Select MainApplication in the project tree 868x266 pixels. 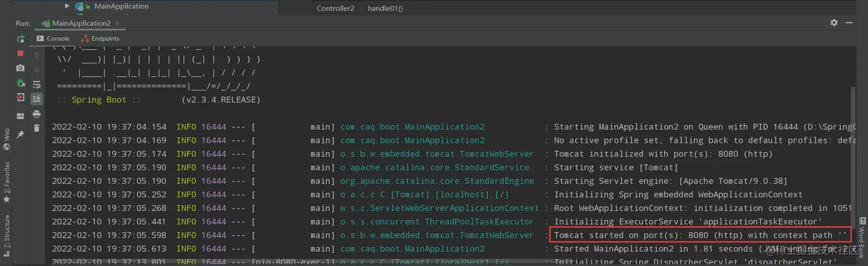(x=121, y=6)
